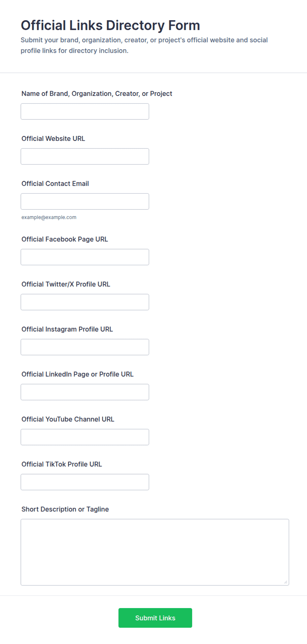Click the Official YouTube Channel URL label
The image size is (307, 644).
tap(68, 419)
